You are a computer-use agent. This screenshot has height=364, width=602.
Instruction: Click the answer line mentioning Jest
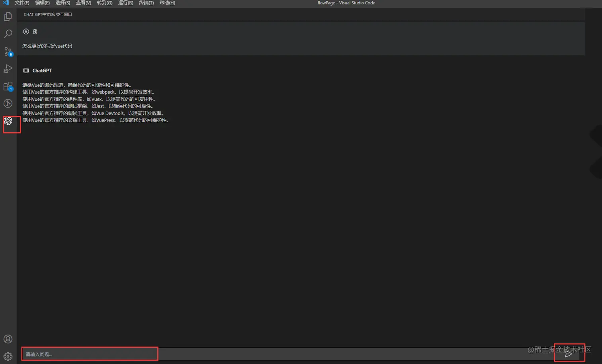88,106
